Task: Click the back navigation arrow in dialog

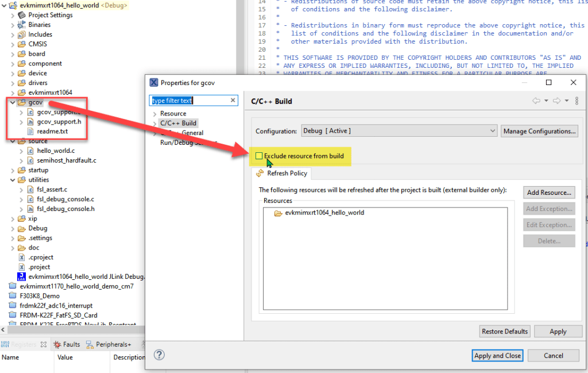Action: click(x=536, y=101)
